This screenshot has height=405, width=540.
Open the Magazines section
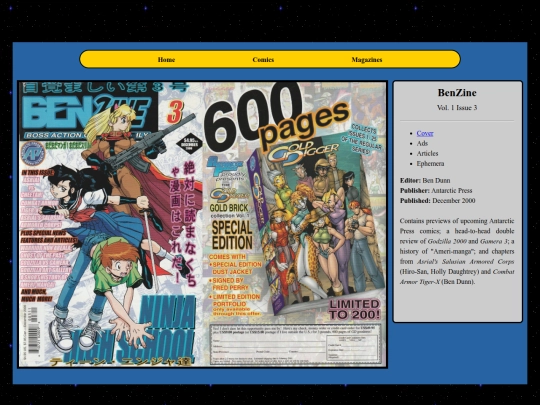coord(367,60)
